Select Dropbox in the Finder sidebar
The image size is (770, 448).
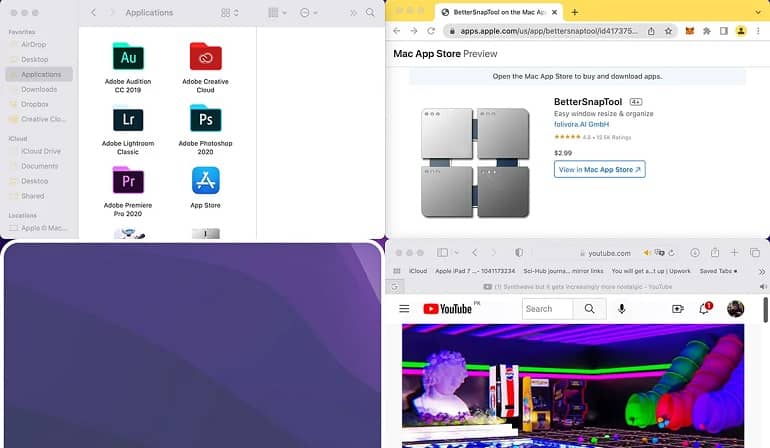(x=34, y=104)
